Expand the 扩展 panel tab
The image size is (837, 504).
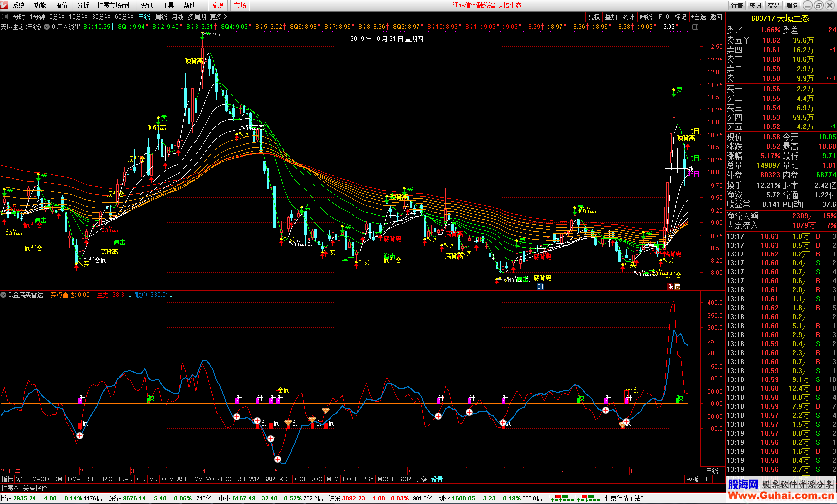pyautogui.click(x=10, y=488)
